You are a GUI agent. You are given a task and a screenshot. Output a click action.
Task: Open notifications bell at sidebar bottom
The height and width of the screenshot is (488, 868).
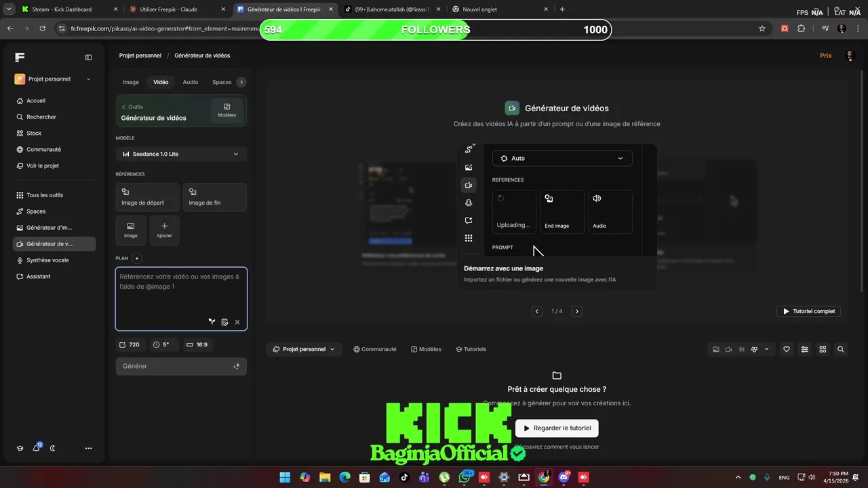(37, 448)
